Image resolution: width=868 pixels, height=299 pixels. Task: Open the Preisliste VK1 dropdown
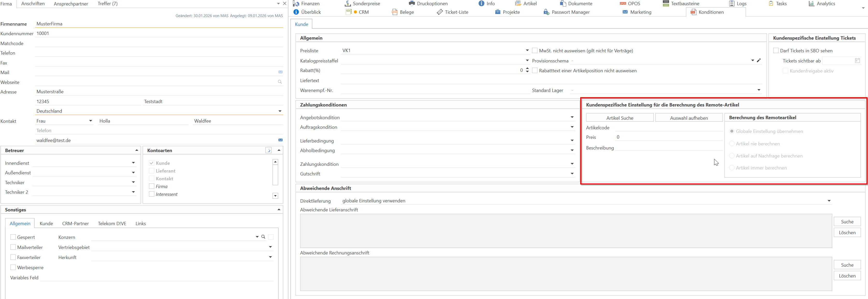[527, 51]
